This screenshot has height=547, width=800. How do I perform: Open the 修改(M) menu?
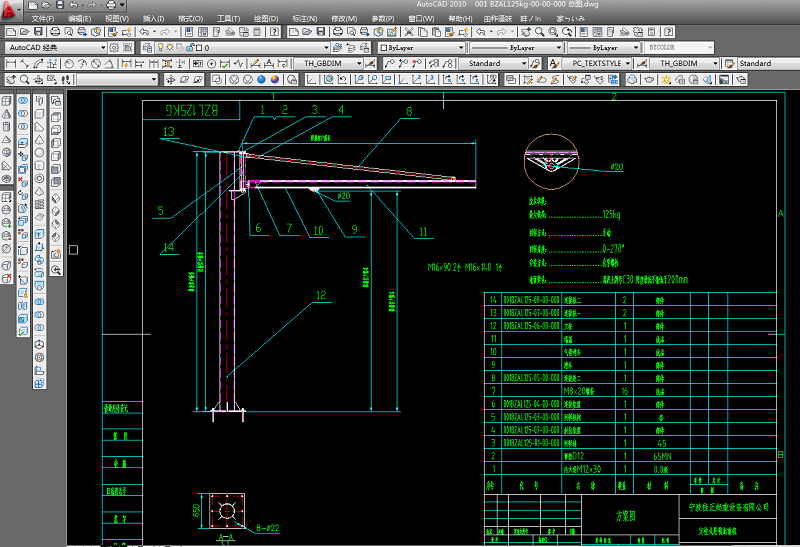tap(344, 18)
